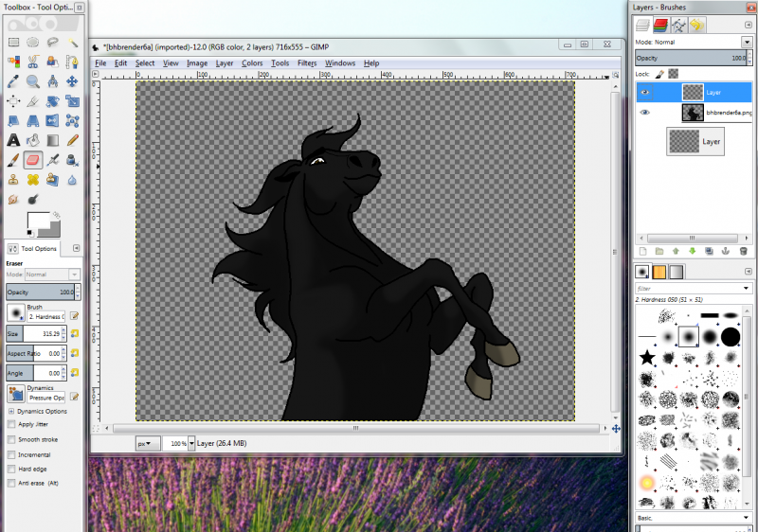The width and height of the screenshot is (758, 532).
Task: Open the Layer menu
Action: [225, 63]
